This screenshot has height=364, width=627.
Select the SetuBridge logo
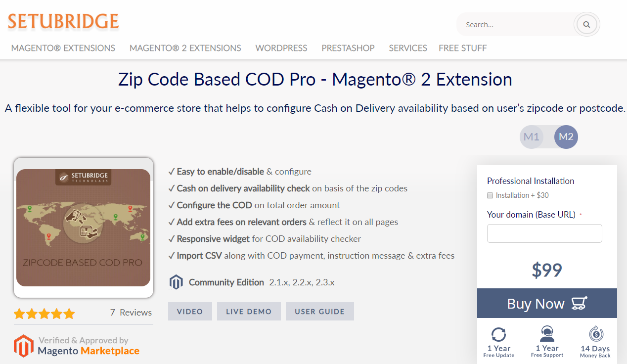63,21
